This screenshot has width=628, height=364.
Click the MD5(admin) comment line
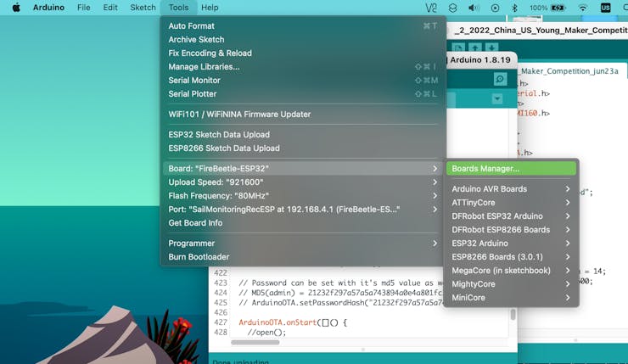(x=340, y=293)
